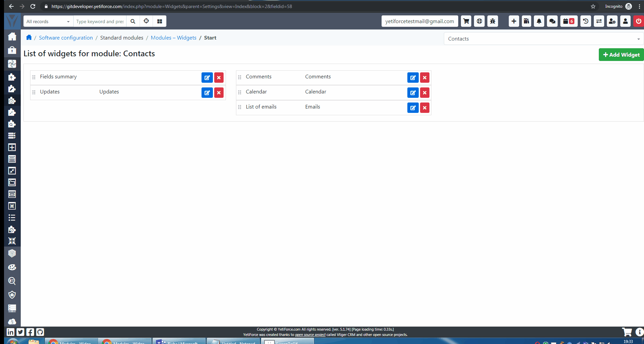Delete the Calendar widget
644x344 pixels.
click(x=425, y=93)
